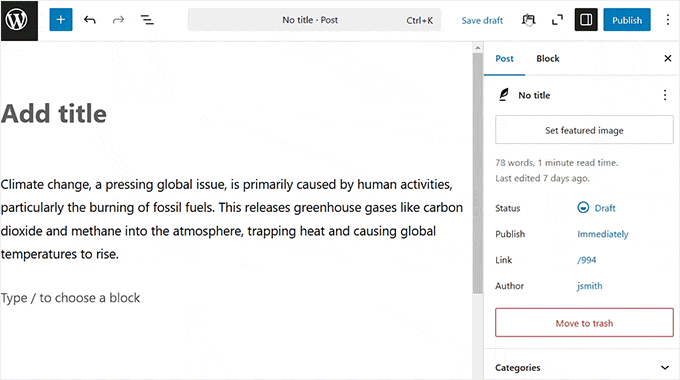Open the document overview list view
Viewport: 680px width, 380px height.
[x=147, y=20]
